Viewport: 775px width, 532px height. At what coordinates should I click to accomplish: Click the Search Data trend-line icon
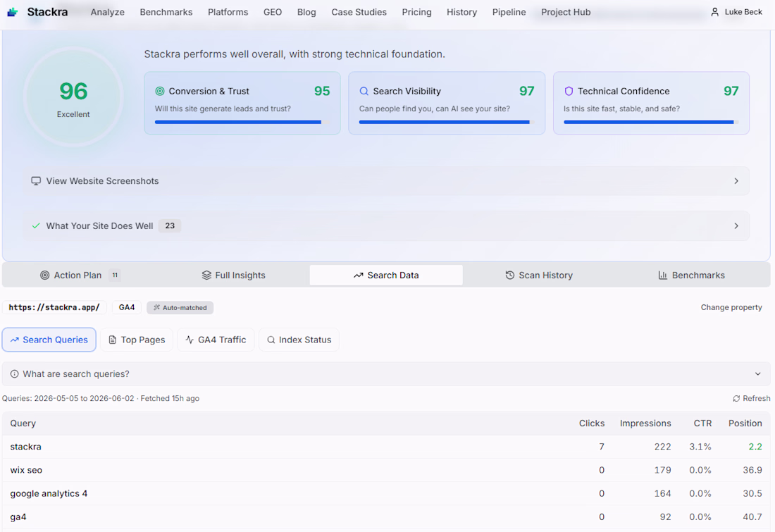(359, 276)
